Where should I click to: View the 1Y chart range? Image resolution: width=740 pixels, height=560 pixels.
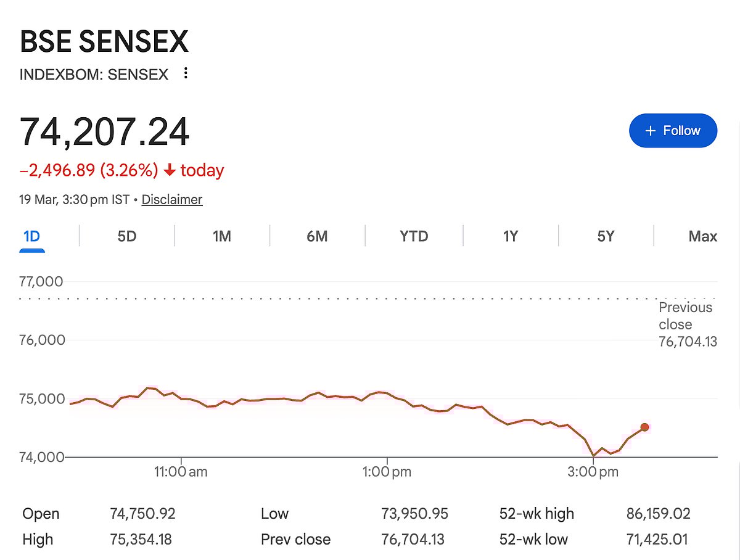[x=510, y=236]
